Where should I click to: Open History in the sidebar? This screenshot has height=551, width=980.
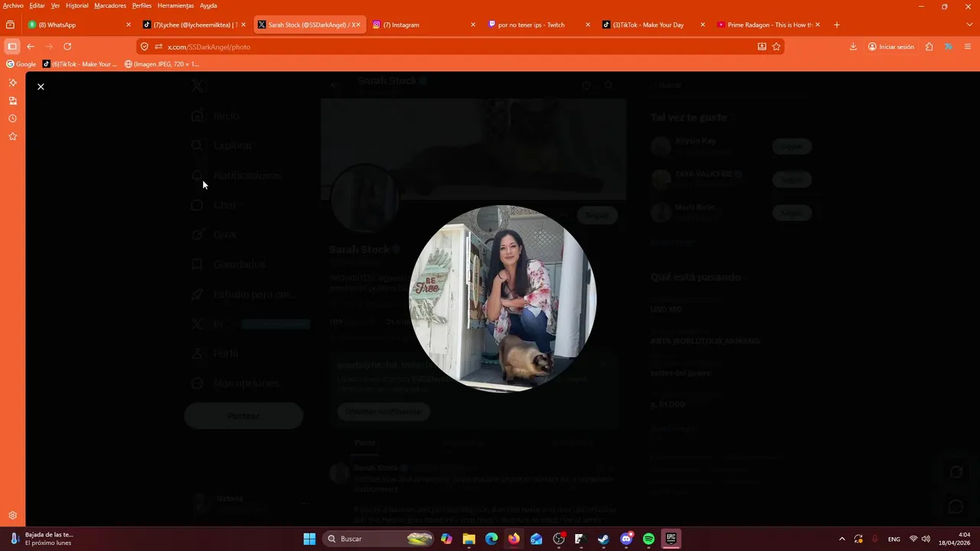(x=12, y=119)
